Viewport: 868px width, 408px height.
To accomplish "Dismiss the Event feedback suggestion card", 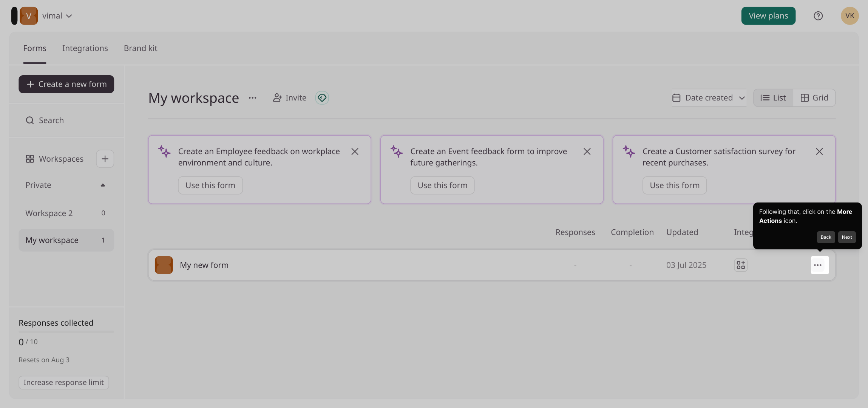I will coord(587,151).
